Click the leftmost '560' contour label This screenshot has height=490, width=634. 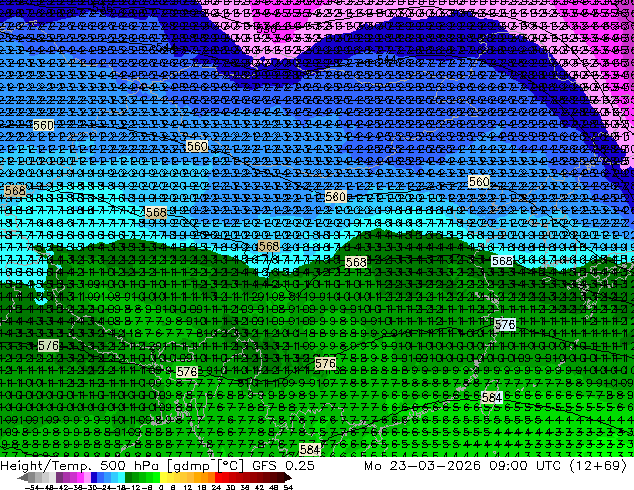pos(43,125)
